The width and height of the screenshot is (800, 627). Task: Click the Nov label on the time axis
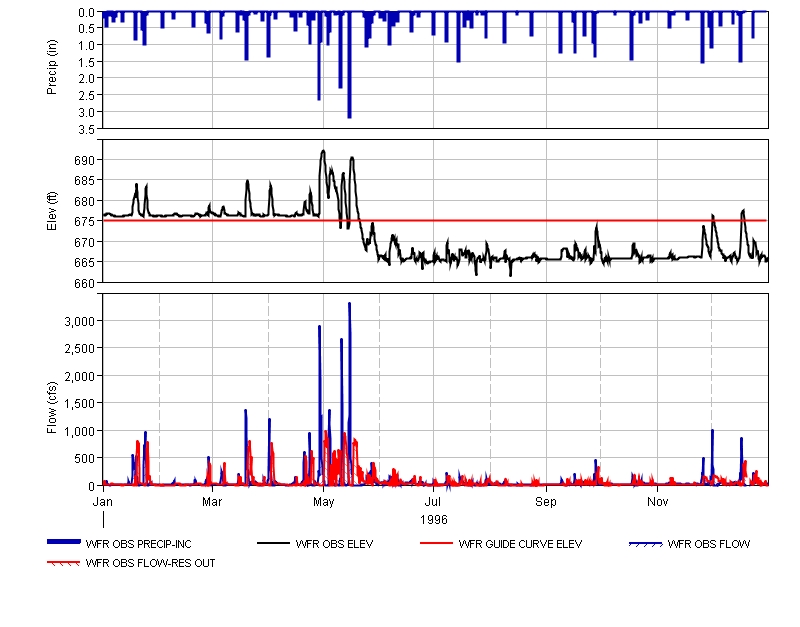(x=657, y=500)
